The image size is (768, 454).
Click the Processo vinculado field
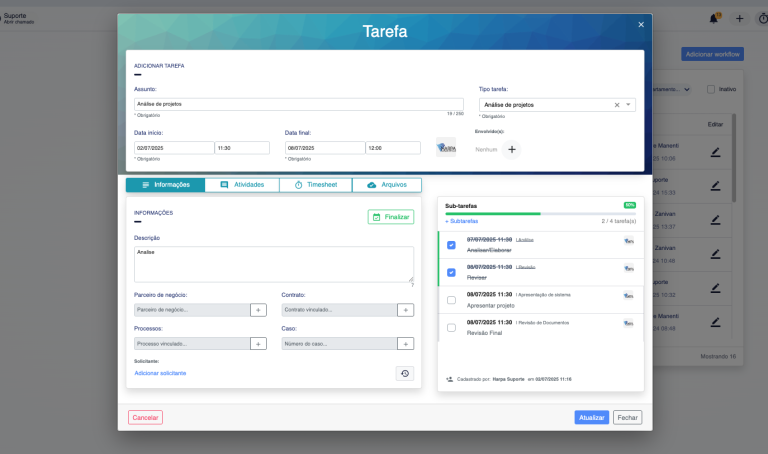[x=192, y=344]
